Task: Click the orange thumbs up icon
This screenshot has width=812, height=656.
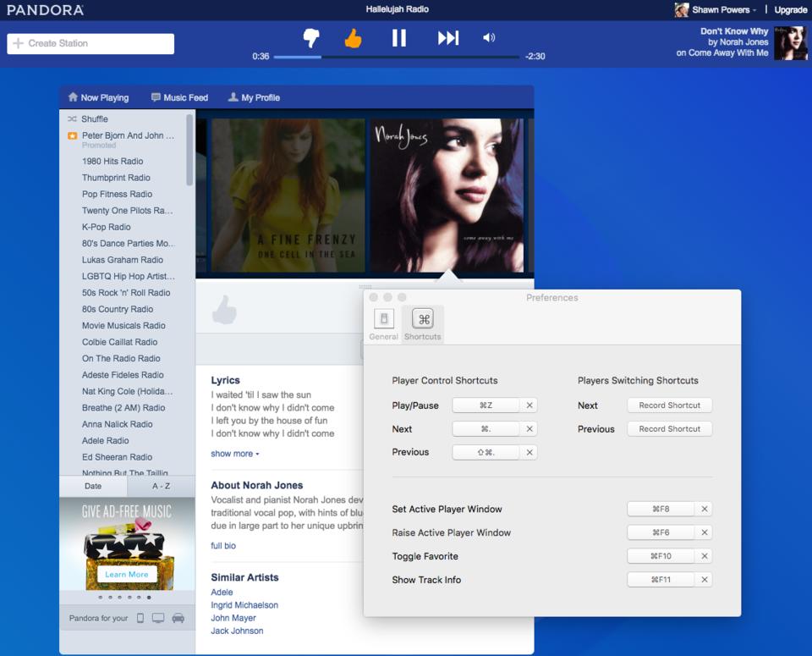Action: pyautogui.click(x=353, y=38)
